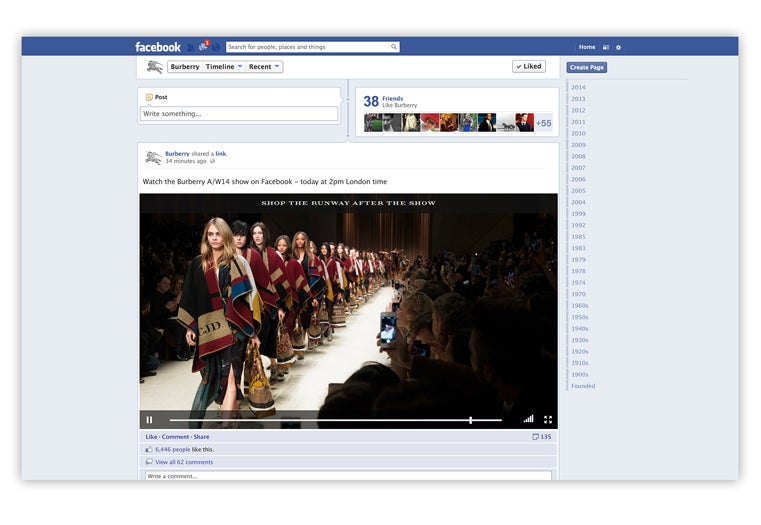Click the video progress slider handle
The image size is (761, 525).
coord(471,420)
